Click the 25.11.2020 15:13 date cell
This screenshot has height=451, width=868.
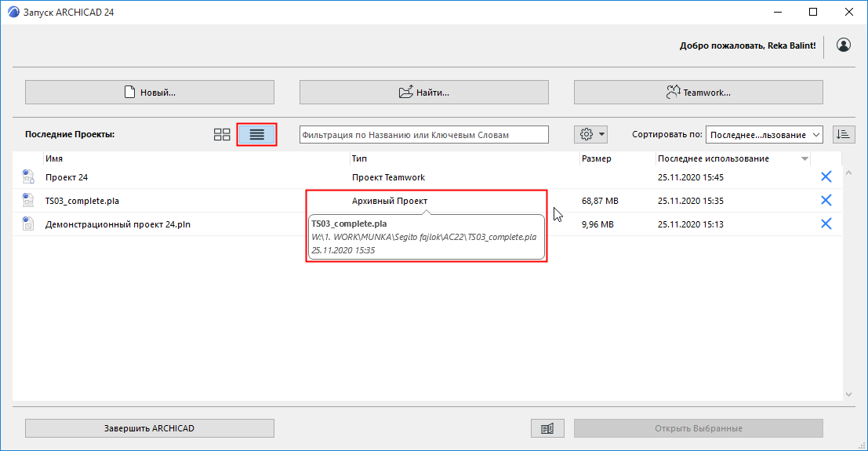pos(690,224)
